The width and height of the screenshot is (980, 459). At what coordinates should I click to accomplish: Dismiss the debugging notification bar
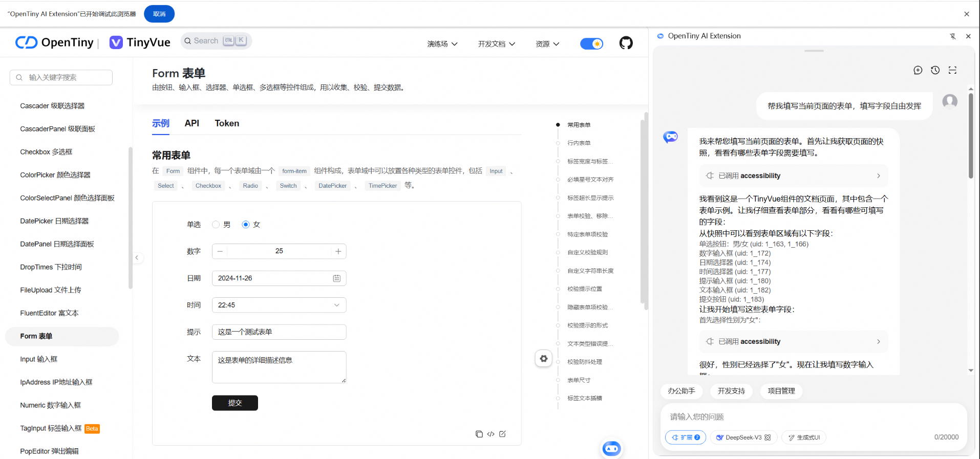pos(967,14)
